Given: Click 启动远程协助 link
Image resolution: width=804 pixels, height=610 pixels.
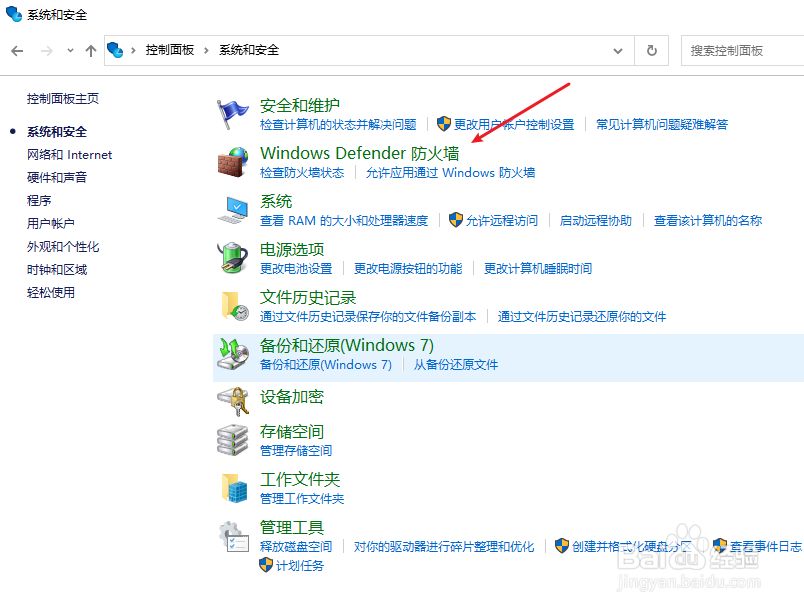Looking at the screenshot, I should [595, 221].
